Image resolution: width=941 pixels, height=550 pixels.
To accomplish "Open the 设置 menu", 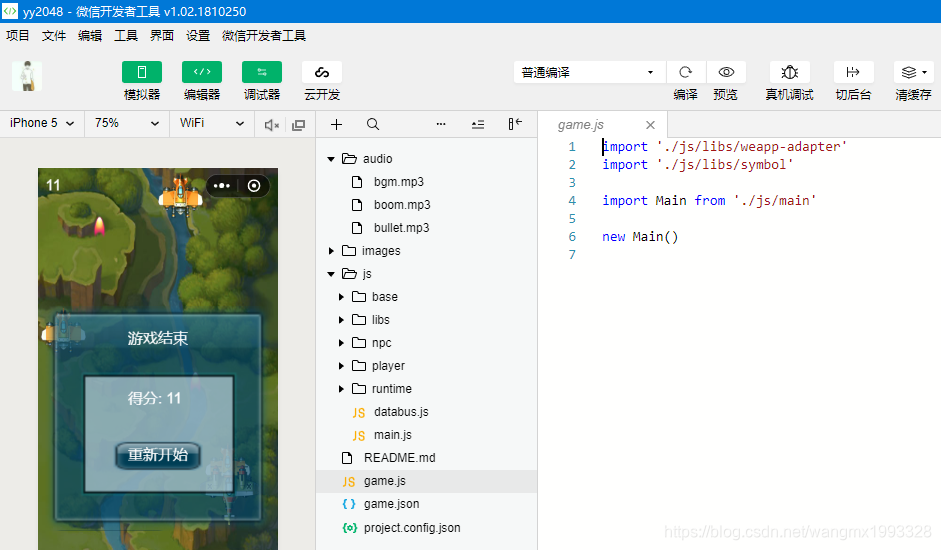I will [x=198, y=36].
